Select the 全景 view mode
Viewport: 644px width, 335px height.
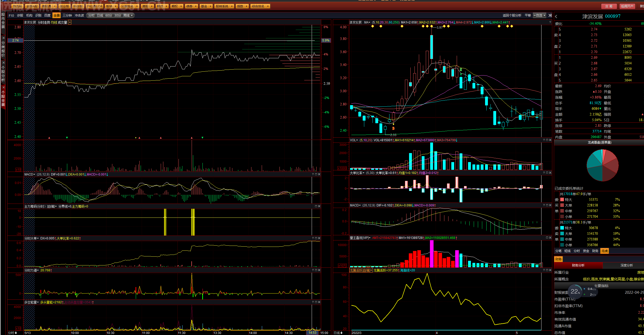point(57,15)
